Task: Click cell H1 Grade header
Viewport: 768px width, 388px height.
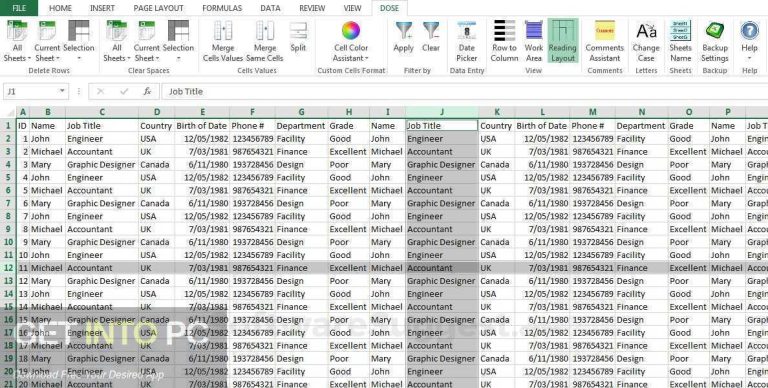Action: 348,126
